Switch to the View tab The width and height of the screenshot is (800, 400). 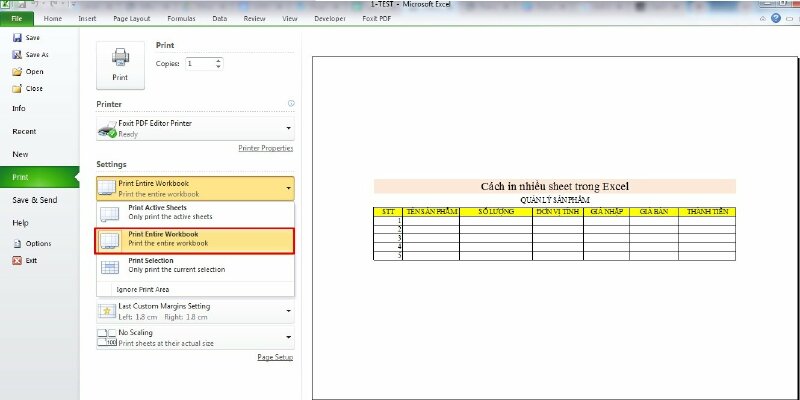click(290, 19)
